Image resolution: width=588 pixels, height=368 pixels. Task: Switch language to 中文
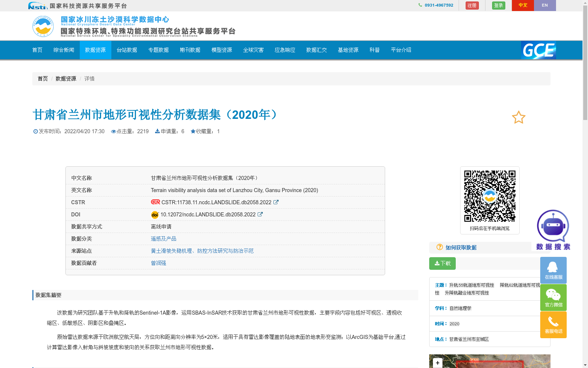[523, 6]
